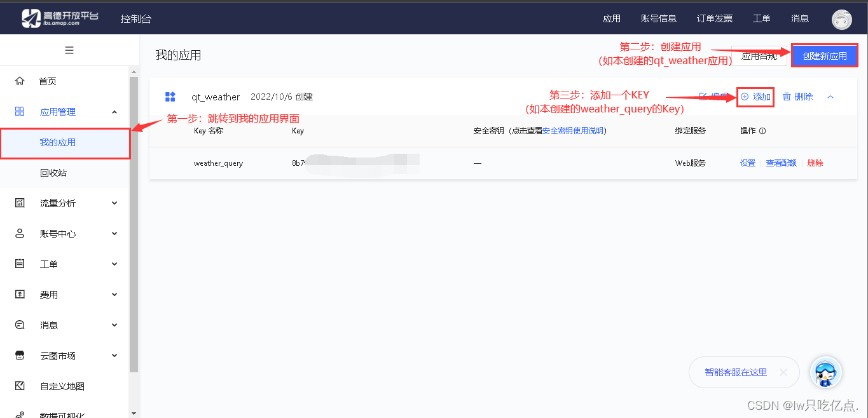Click the 应用合规 button
This screenshot has width=868, height=418.
tap(759, 56)
